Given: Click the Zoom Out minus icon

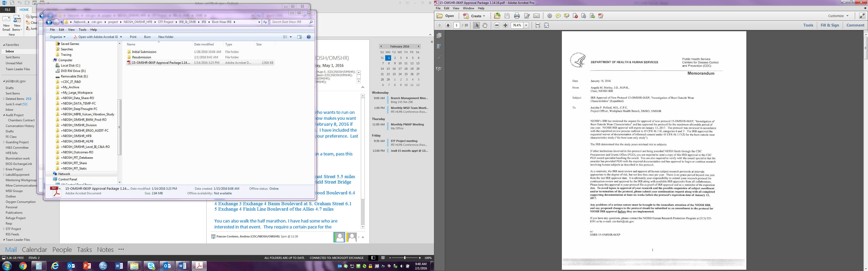Looking at the screenshot, I should click(x=497, y=25).
